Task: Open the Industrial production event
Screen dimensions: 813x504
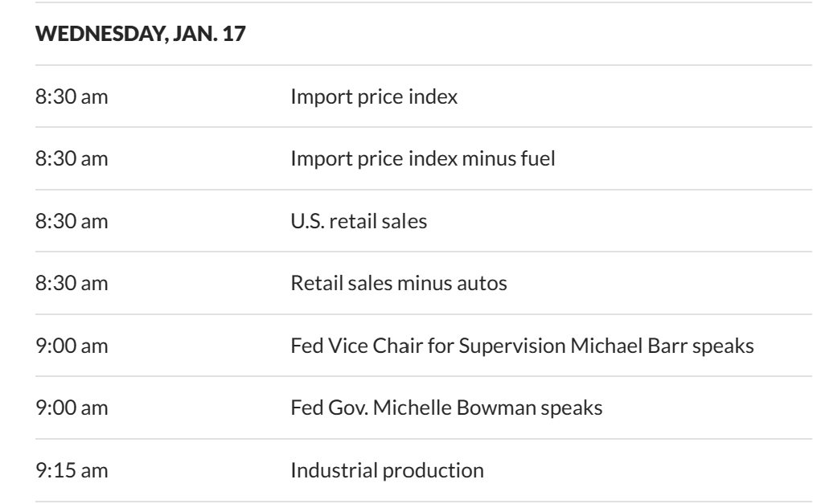Action: pyautogui.click(x=387, y=469)
